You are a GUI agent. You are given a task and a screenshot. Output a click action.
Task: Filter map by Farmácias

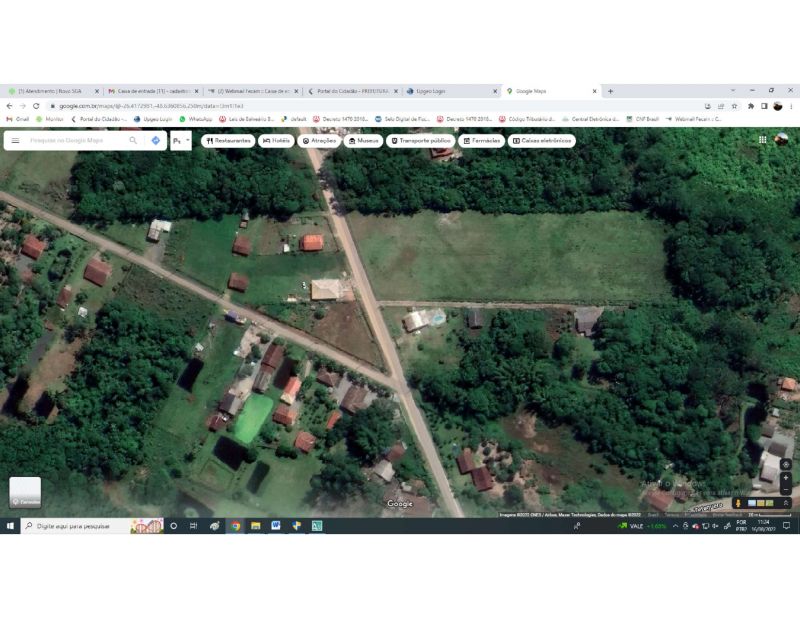[482, 141]
